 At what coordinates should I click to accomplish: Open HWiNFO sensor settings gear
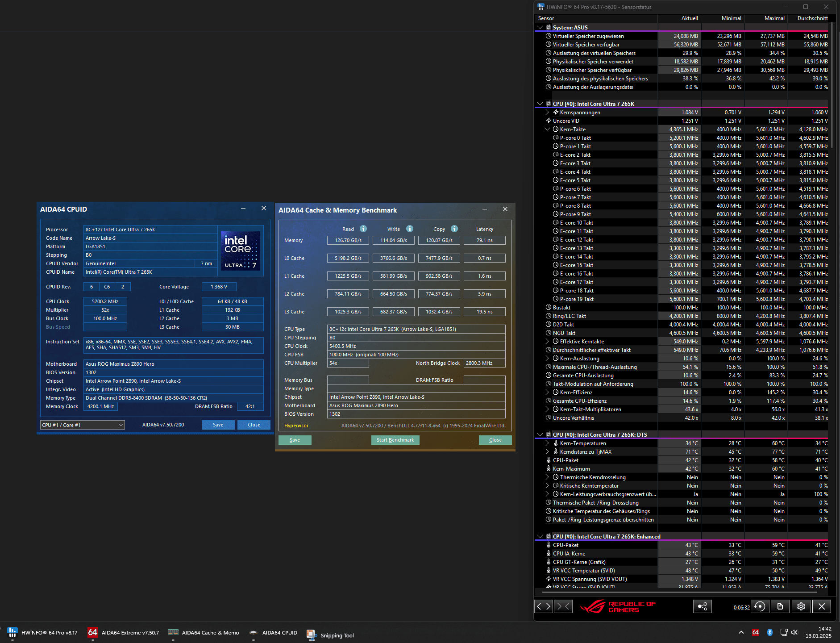click(x=801, y=606)
